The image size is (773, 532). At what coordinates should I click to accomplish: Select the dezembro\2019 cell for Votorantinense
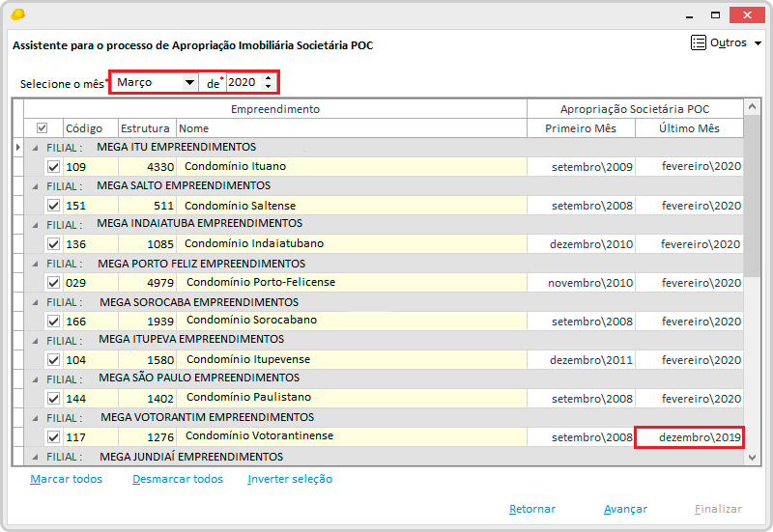click(x=689, y=437)
